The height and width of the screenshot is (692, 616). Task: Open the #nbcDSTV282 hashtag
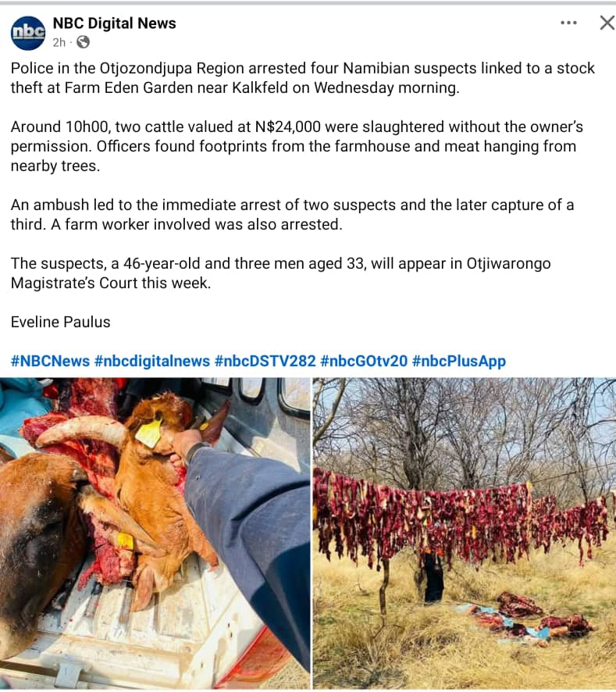point(265,361)
